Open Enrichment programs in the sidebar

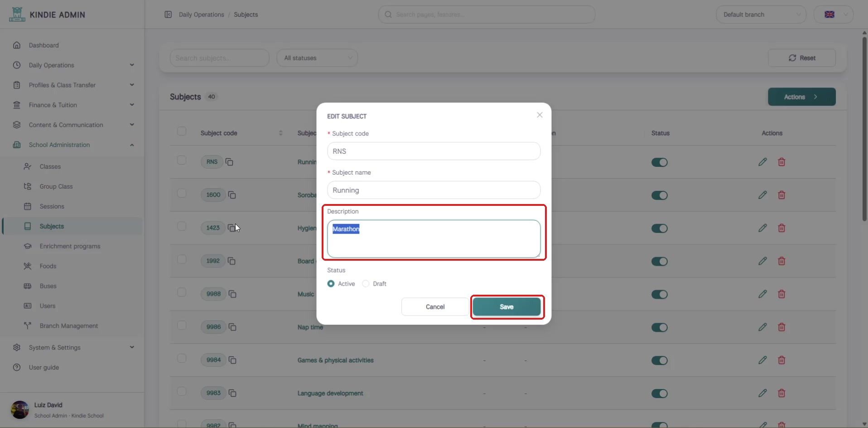[72, 246]
